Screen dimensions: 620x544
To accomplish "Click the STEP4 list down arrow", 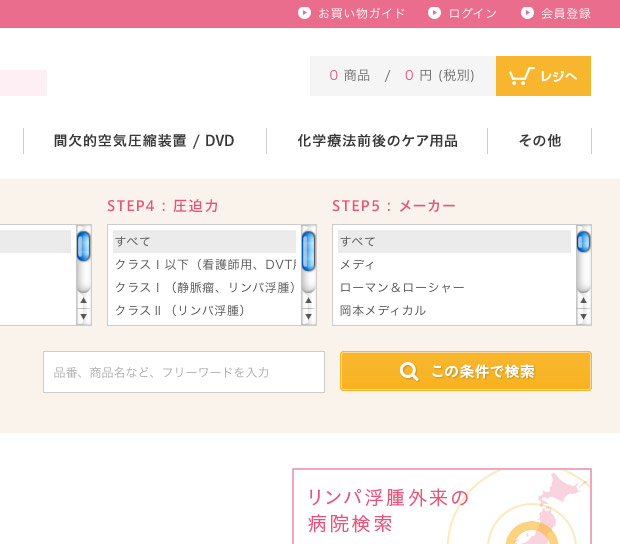I will [308, 317].
